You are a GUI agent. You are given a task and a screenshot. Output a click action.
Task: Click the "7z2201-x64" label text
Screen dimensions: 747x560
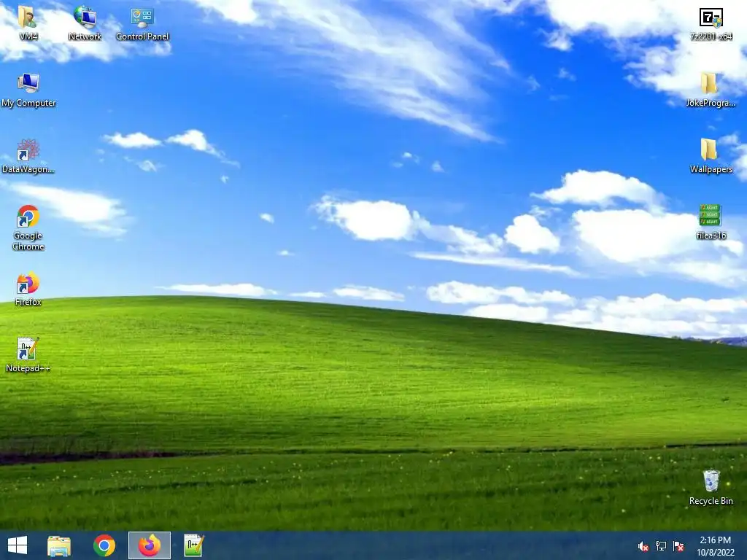click(711, 36)
